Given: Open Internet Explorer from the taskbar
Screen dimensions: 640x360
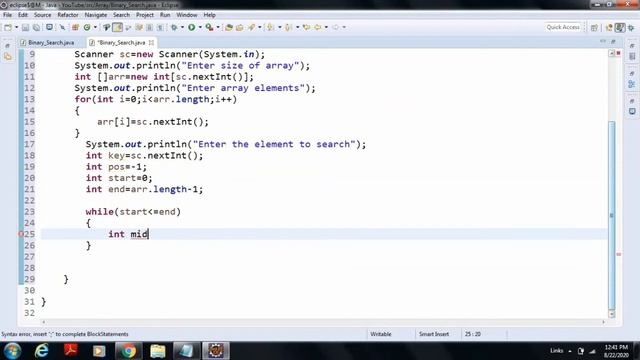Looking at the screenshot, I should (x=41, y=351).
